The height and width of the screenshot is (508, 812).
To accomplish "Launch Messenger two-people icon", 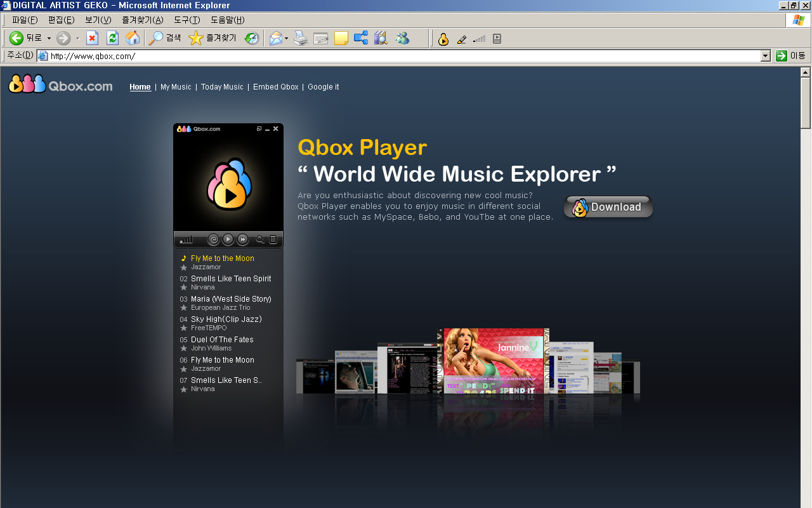I will 402,38.
